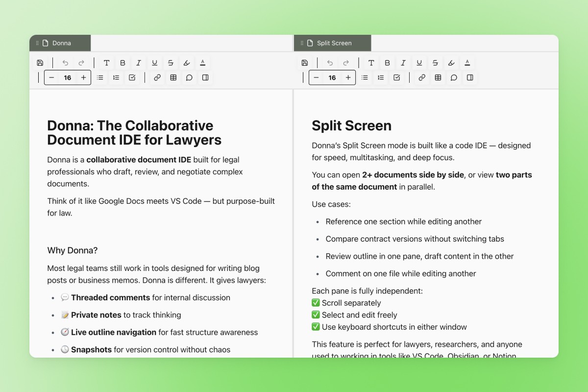Grab the Donna tab drag handle

[x=37, y=43]
